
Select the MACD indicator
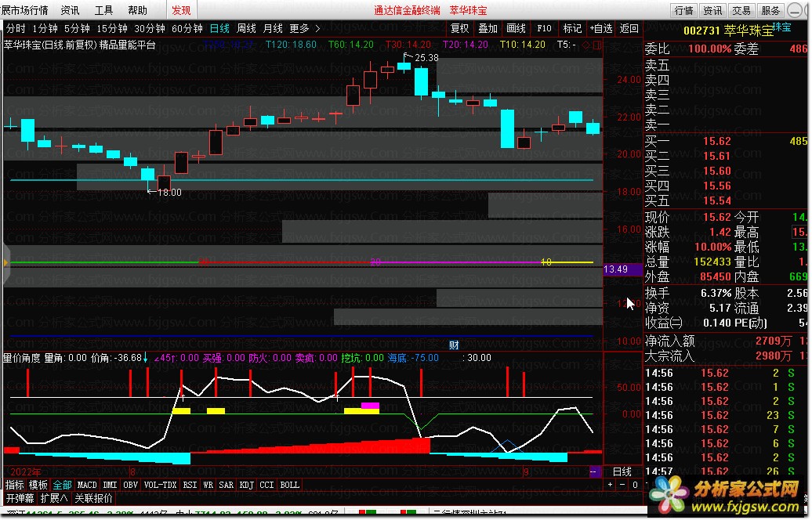(x=87, y=485)
